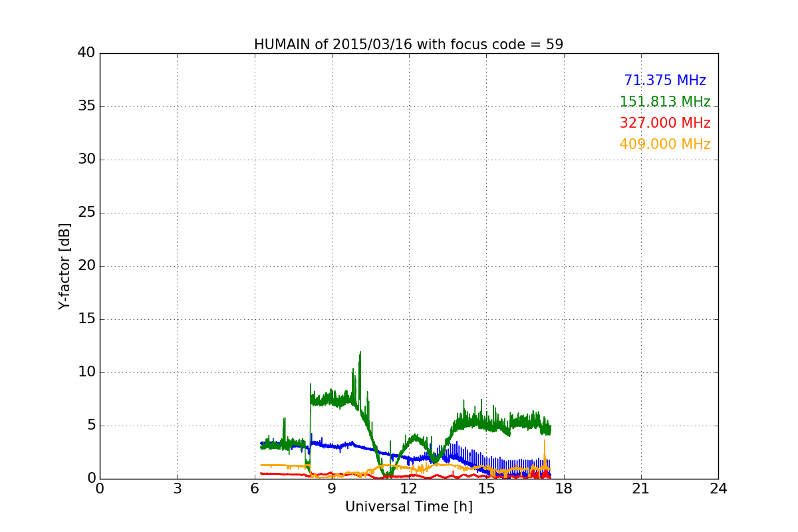Click the y-axis tick label 25
Image resolution: width=798 pixels, height=532 pixels.
86,213
